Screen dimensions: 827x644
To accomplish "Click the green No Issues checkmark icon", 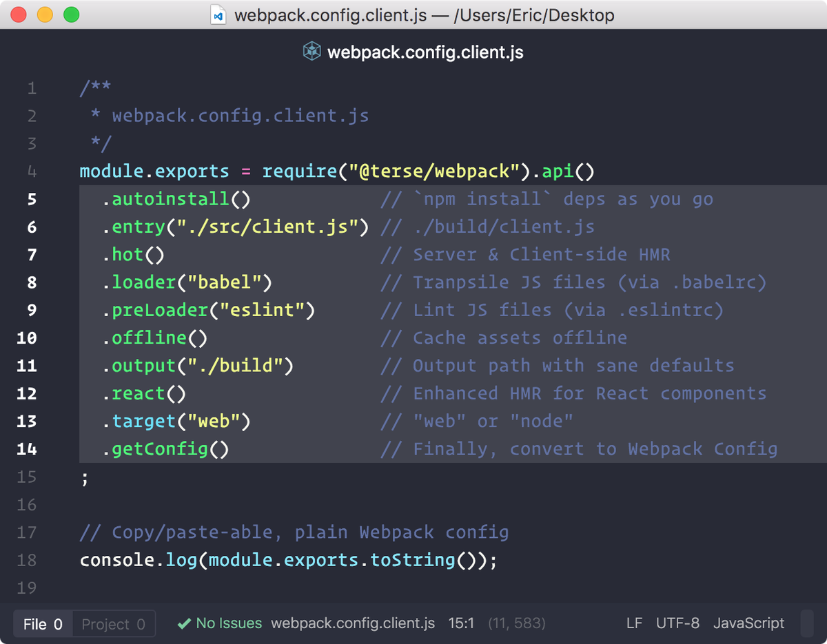I will [183, 624].
